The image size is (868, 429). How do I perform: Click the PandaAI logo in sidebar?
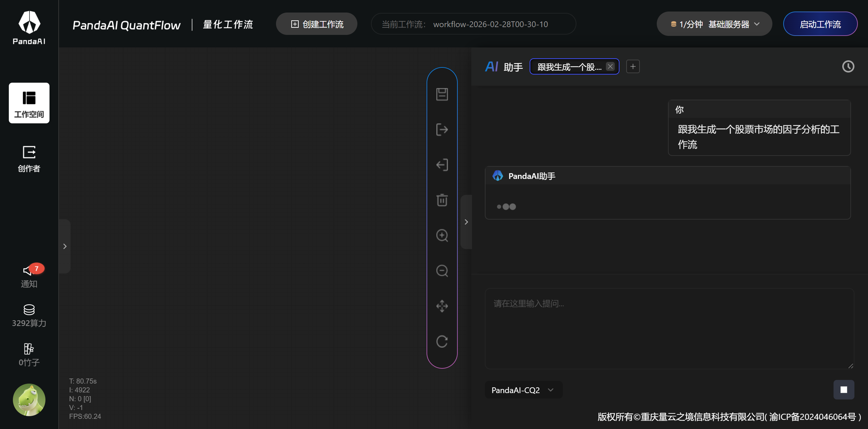(x=29, y=27)
